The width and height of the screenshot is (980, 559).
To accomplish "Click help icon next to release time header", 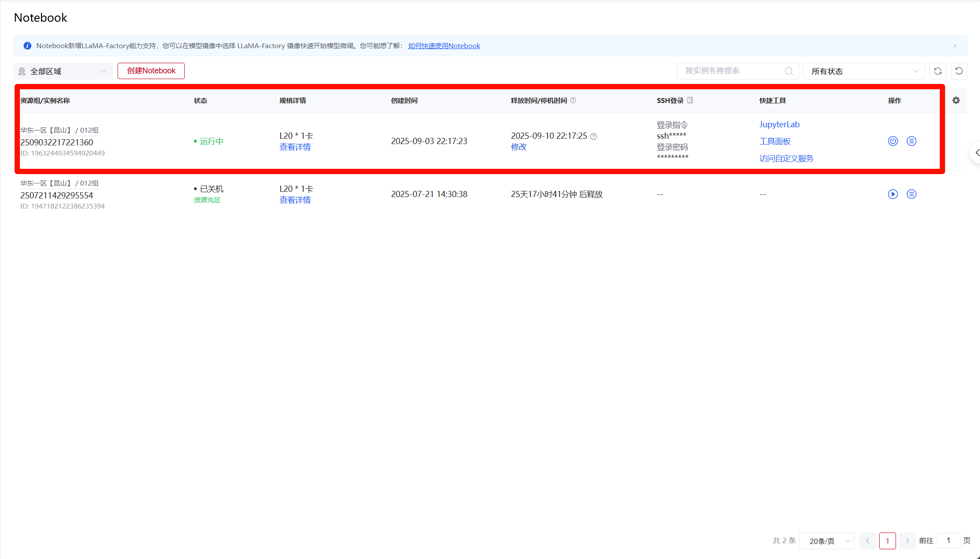I will click(573, 100).
